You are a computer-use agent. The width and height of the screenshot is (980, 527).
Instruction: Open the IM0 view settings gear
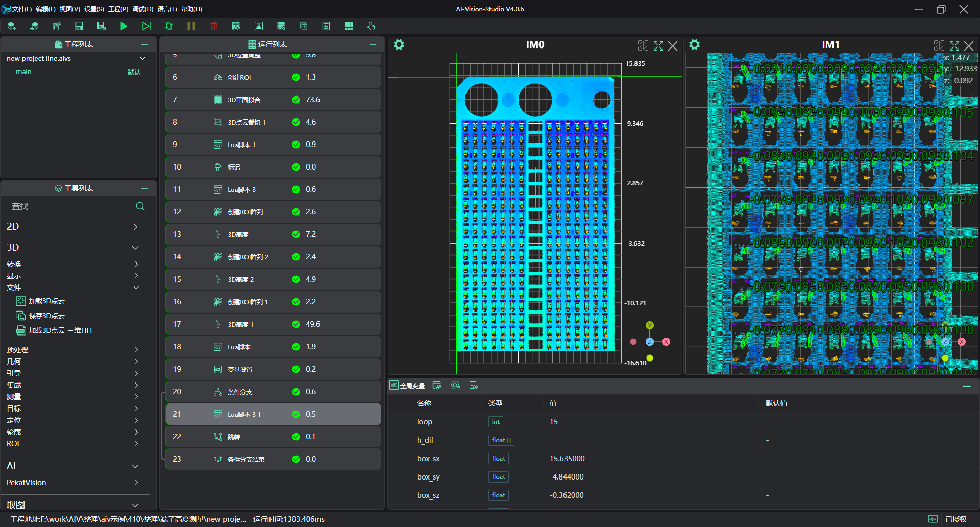pos(399,45)
